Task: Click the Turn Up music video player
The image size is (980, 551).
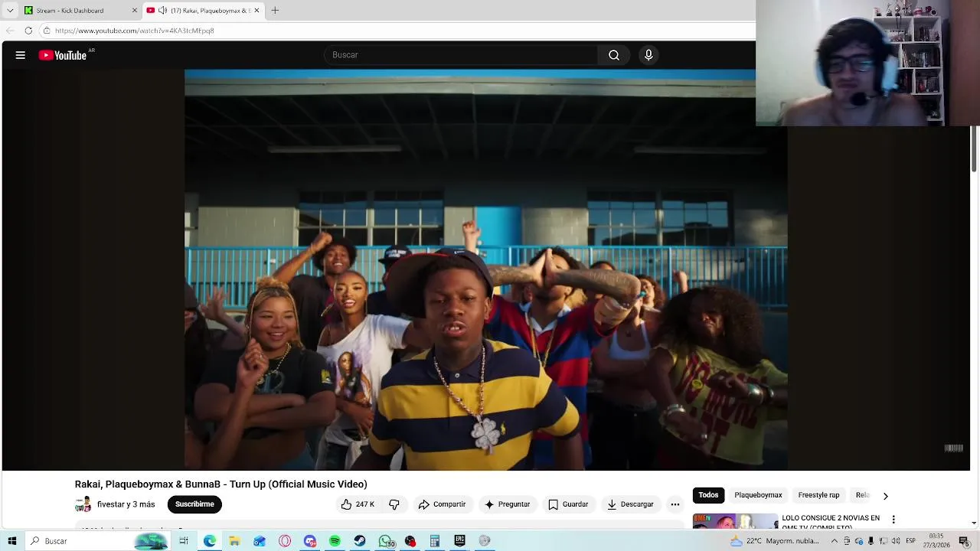Action: coord(486,269)
